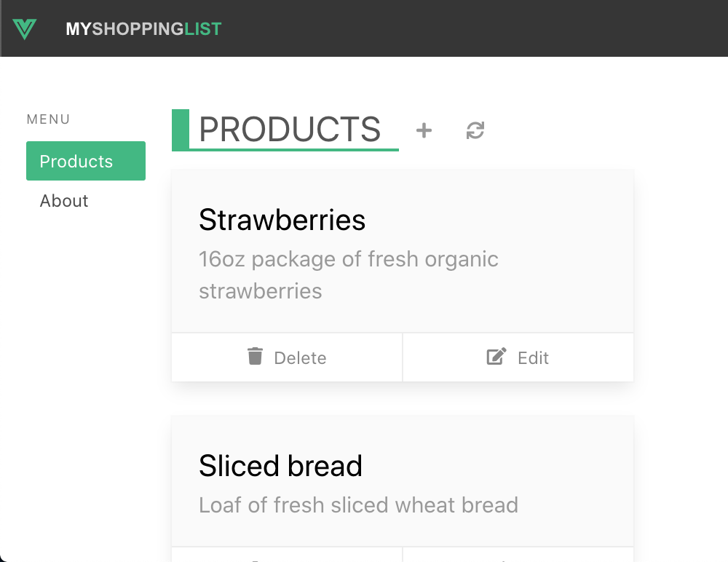The height and width of the screenshot is (562, 728).
Task: Click the Delete button for Strawberries
Action: click(287, 357)
